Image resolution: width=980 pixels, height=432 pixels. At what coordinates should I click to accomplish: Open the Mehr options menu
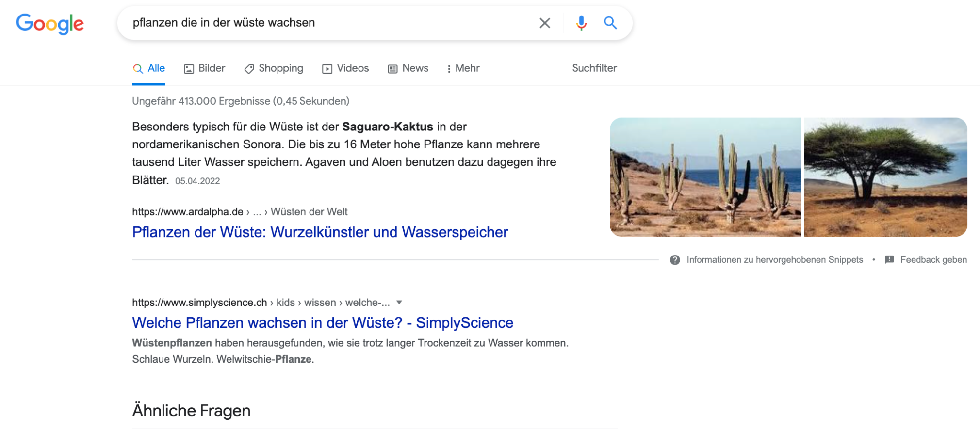point(463,68)
